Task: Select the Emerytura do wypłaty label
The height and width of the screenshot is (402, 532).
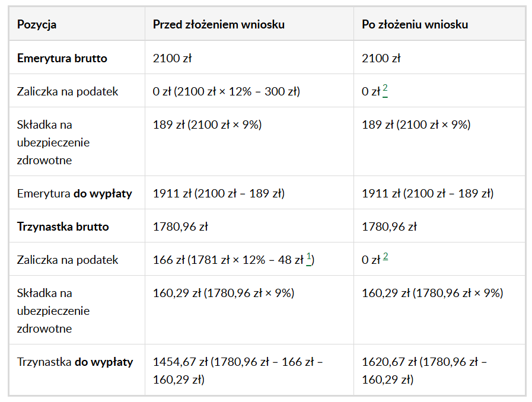Action: click(x=74, y=193)
